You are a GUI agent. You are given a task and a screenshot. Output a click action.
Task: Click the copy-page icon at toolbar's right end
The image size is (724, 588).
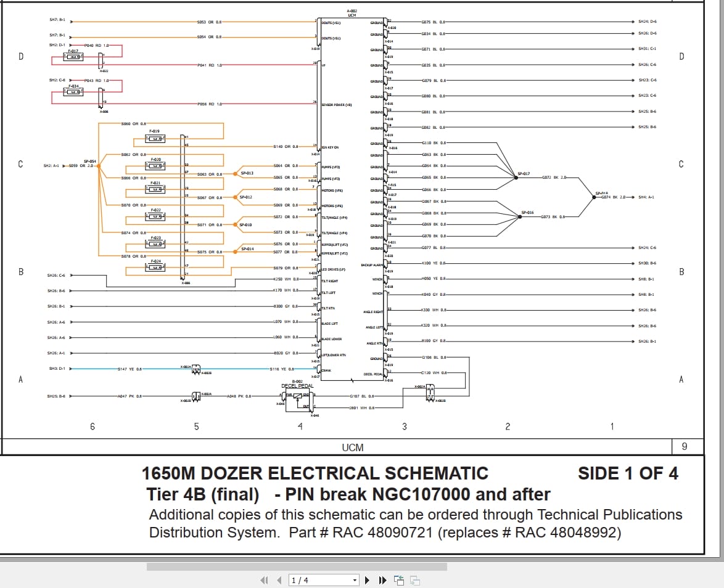pyautogui.click(x=416, y=580)
